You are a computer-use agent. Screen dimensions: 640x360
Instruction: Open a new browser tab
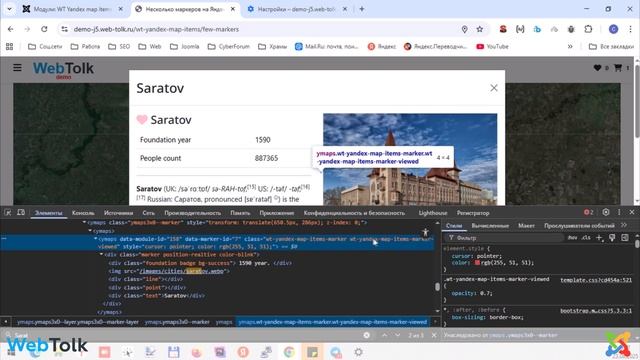(x=362, y=9)
